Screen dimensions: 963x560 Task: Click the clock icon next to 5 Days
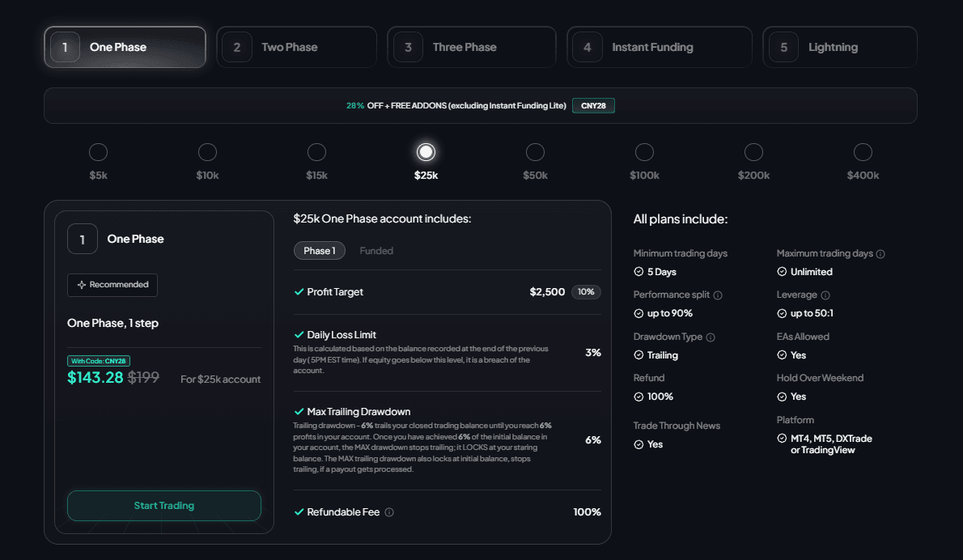(639, 271)
